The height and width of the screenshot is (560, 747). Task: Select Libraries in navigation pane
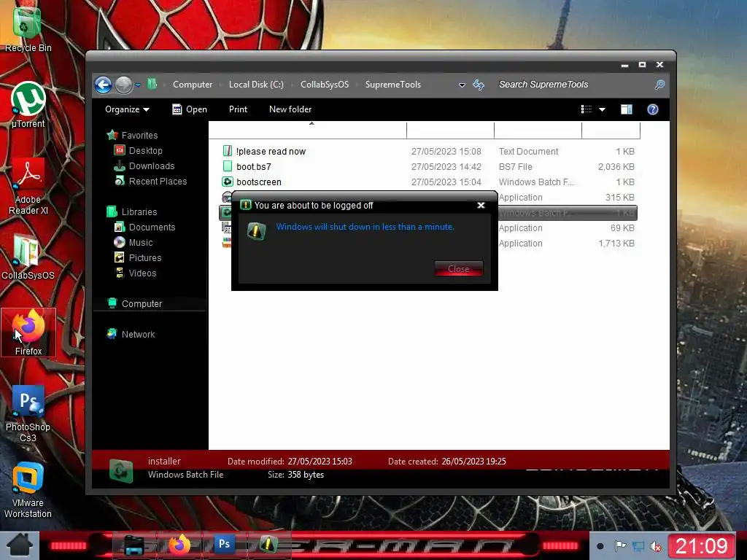[131, 212]
